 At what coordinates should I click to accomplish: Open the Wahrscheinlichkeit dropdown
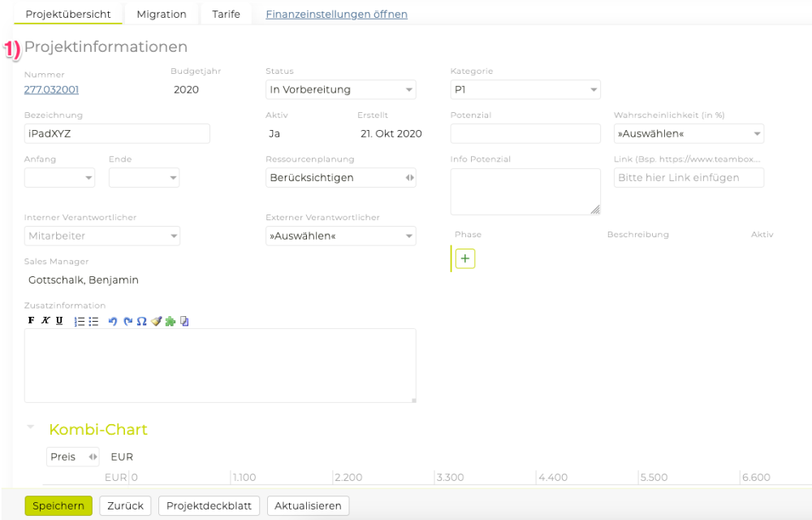click(x=689, y=133)
